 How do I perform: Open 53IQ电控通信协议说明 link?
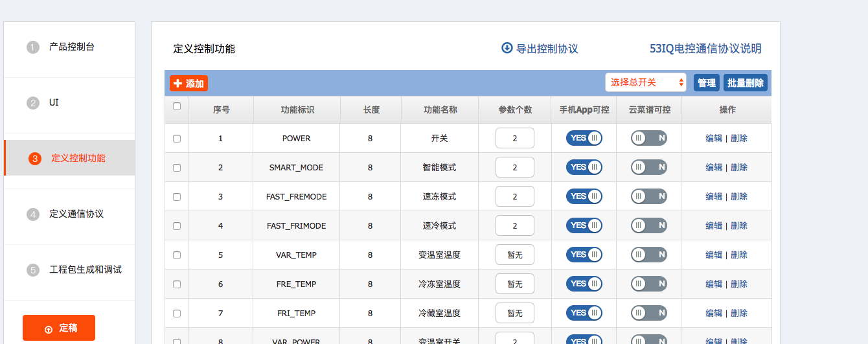pyautogui.click(x=705, y=49)
